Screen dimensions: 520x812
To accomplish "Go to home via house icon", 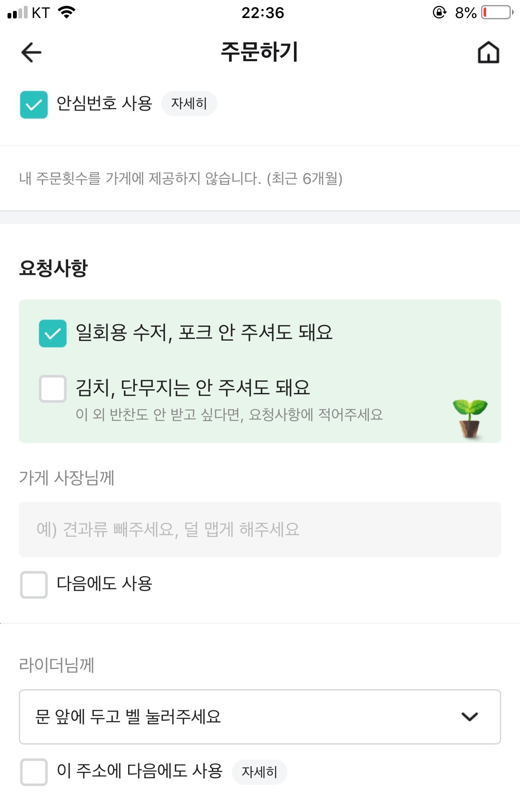I will coord(488,53).
